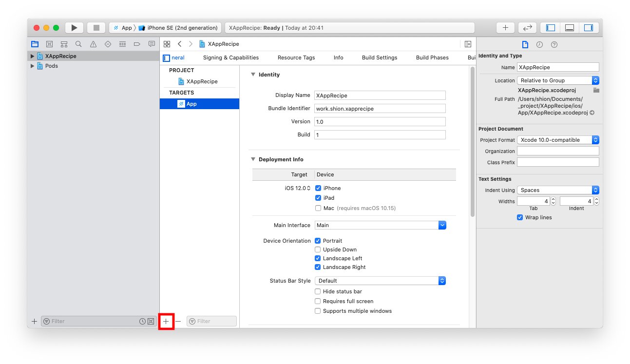Toggle the bottom debug area
This screenshot has height=364, width=630.
569,28
